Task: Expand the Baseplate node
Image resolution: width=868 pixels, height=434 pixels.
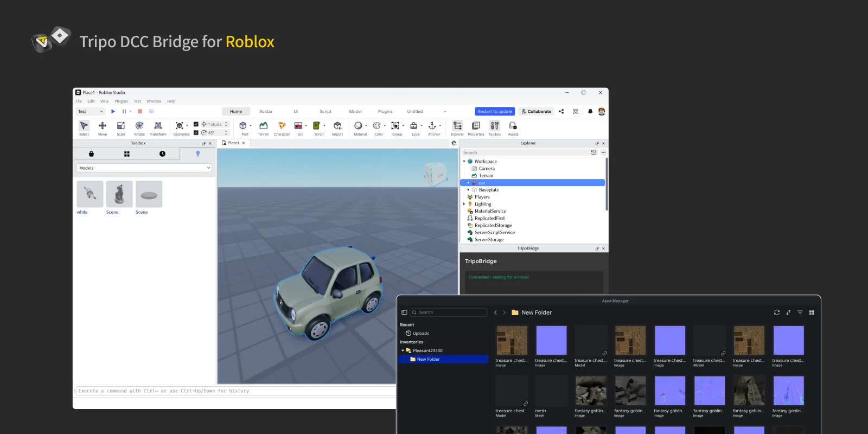Action: tap(468, 190)
